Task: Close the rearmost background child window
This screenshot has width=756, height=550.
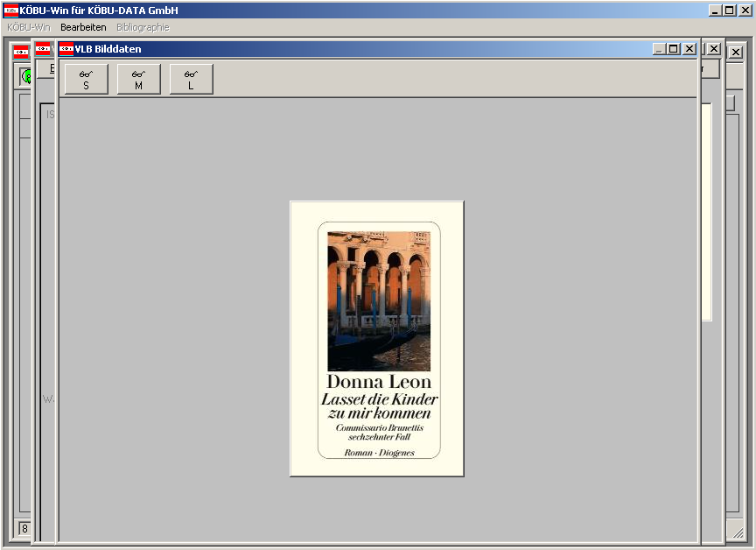Action: click(x=735, y=52)
